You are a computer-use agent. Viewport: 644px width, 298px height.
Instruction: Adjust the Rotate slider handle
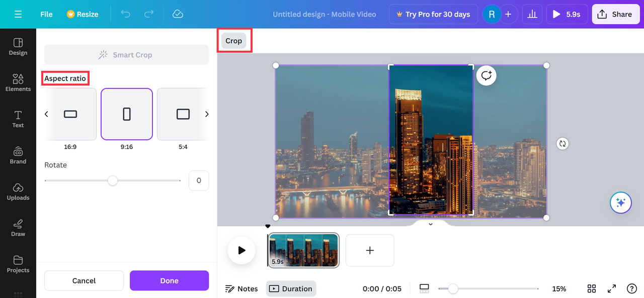[113, 180]
